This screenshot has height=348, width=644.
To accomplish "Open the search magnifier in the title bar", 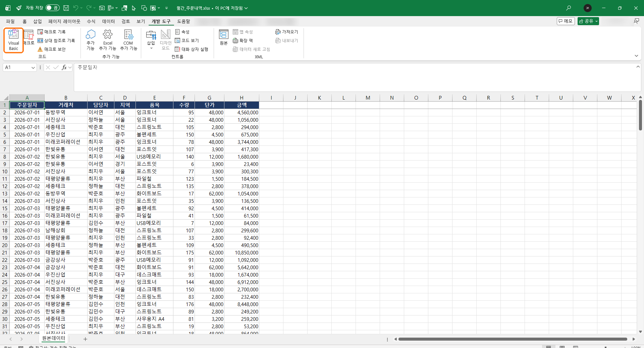I will pos(569,8).
